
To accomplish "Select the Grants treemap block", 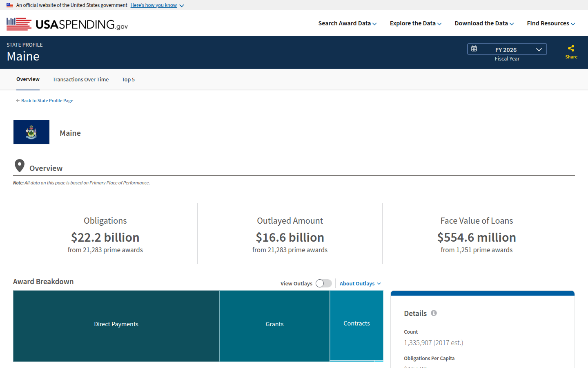I will coord(274,326).
